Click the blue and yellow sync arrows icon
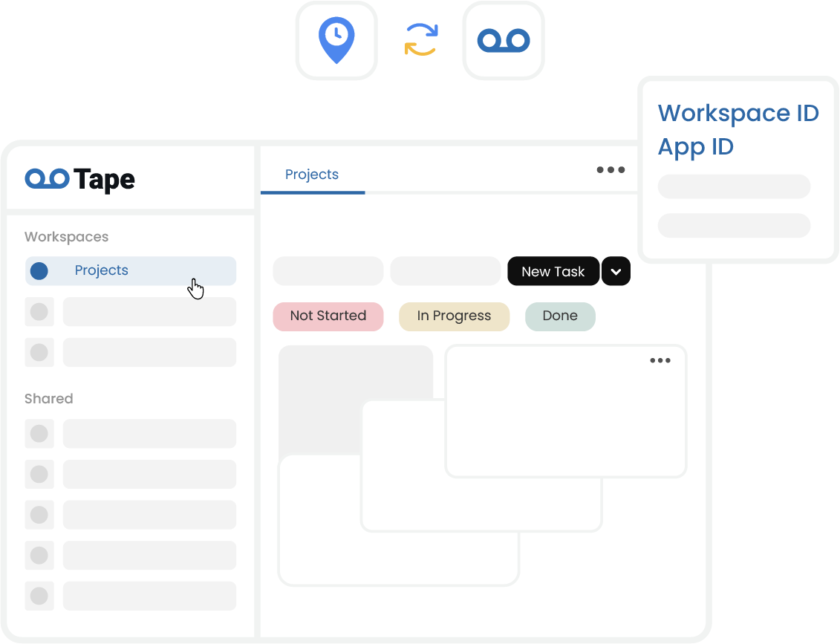Screen dimensions: 840x644 pos(421,40)
